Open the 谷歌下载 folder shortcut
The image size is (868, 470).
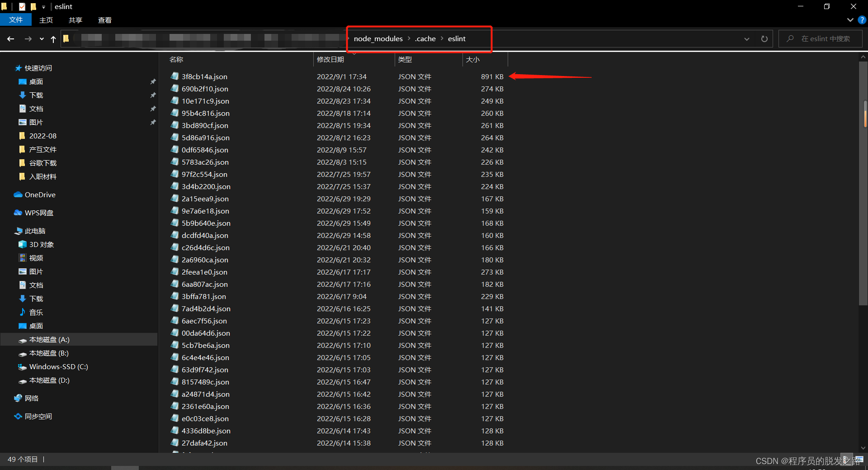42,163
